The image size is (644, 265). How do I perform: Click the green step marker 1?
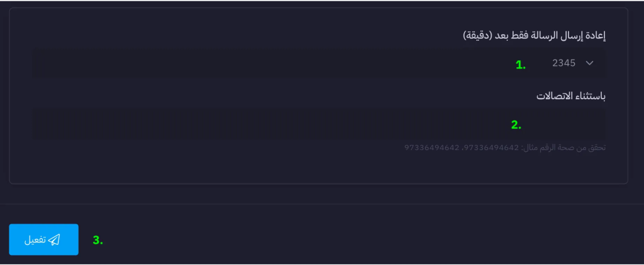tap(520, 65)
